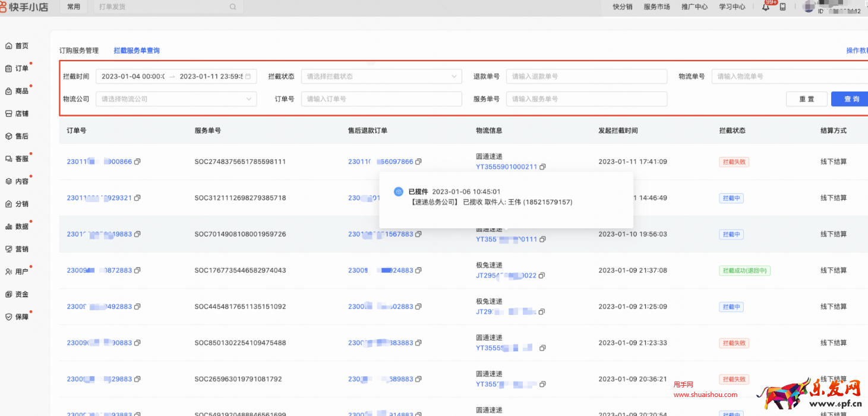Open 数据 in left sidebar

click(21, 226)
